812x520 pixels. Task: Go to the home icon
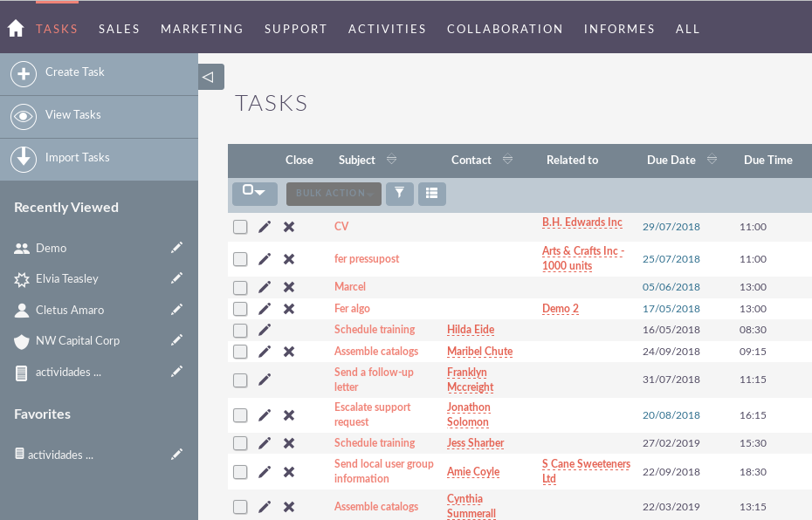pyautogui.click(x=16, y=29)
